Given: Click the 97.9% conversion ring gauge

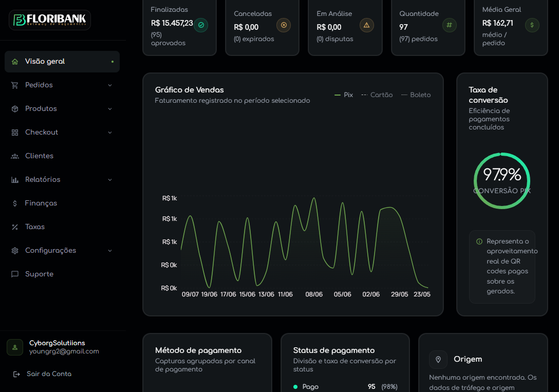Looking at the screenshot, I should click(502, 181).
